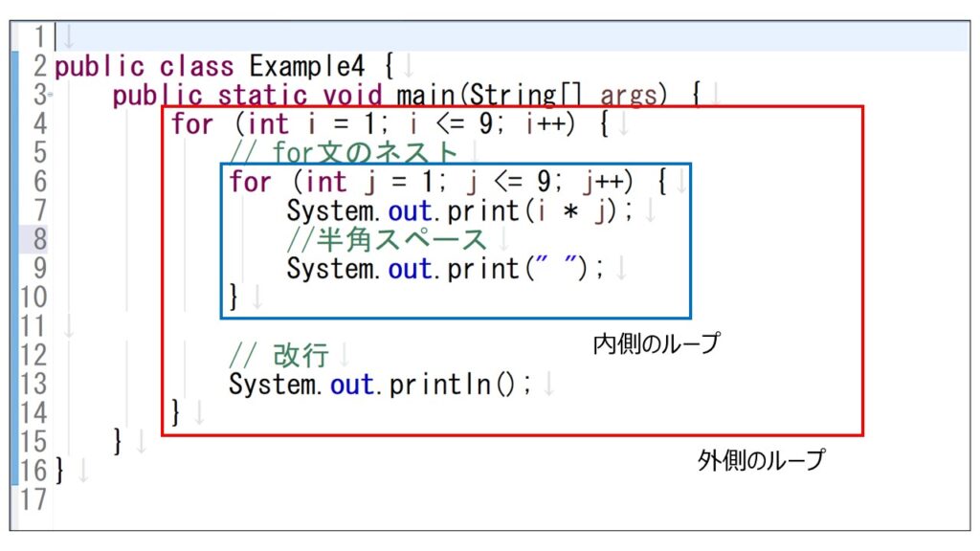Viewport: 980px width, 551px height.
Task: Click class name "Example4"
Action: 306,66
